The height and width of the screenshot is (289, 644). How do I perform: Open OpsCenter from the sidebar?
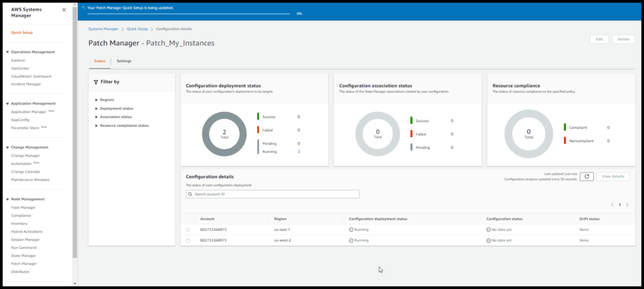(x=20, y=68)
